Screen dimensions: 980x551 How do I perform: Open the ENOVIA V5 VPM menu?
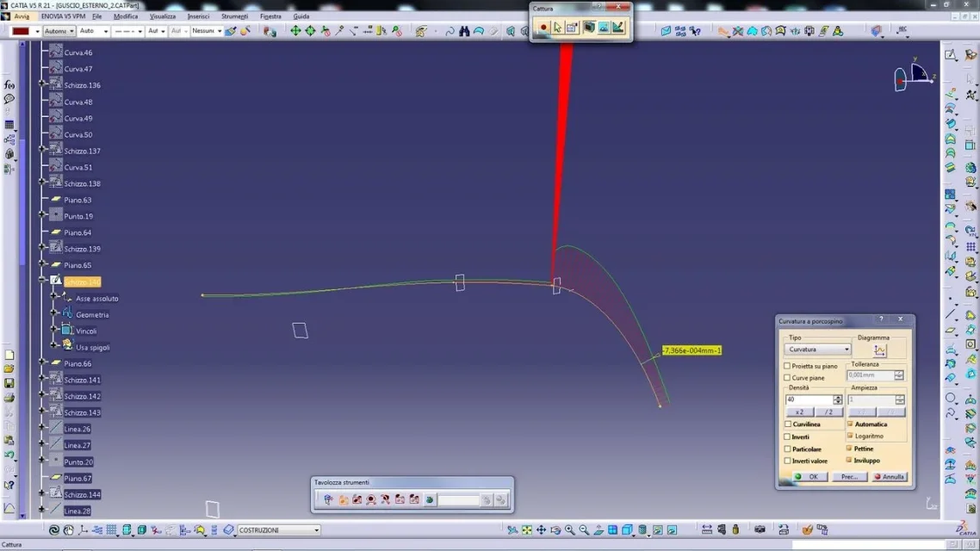click(63, 16)
